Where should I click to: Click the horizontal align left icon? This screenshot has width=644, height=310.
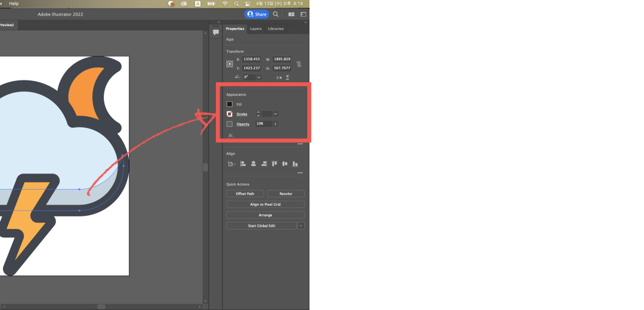[x=243, y=163]
